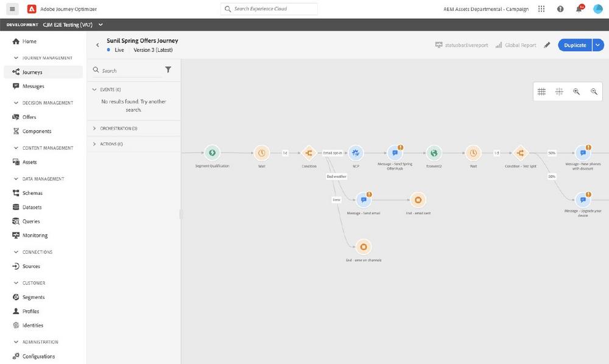Click the Duplicate button
The height and width of the screenshot is (364, 609).
point(575,45)
